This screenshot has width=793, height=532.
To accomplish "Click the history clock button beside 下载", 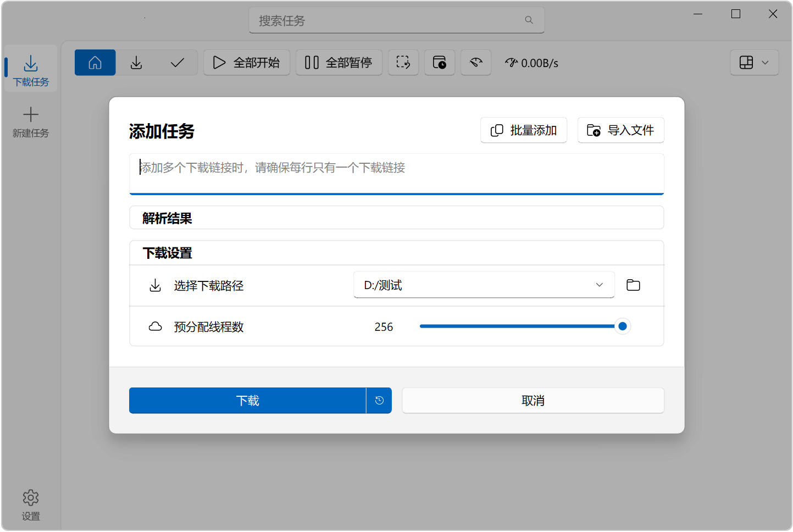I will (x=379, y=401).
